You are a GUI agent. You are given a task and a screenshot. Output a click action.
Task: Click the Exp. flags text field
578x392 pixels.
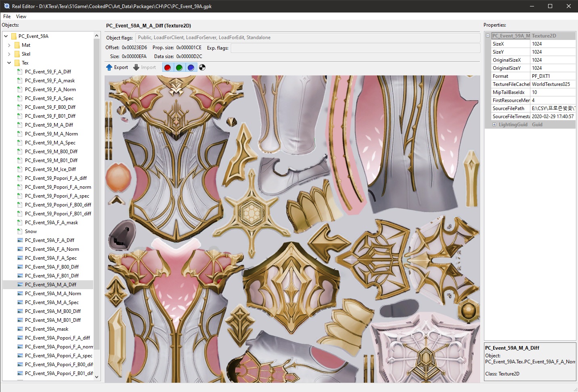click(x=355, y=48)
